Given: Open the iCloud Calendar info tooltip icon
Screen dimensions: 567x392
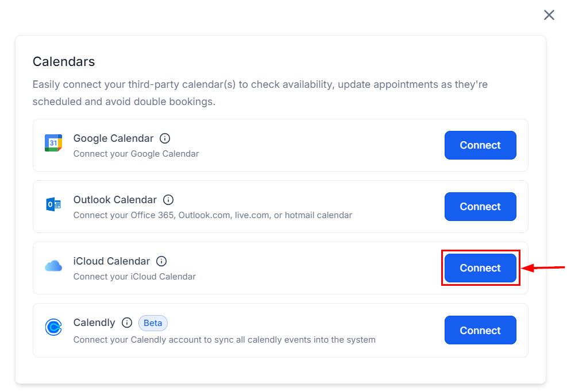Looking at the screenshot, I should click(161, 261).
